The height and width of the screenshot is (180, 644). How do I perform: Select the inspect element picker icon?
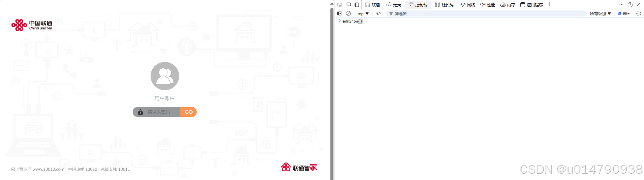(340, 5)
